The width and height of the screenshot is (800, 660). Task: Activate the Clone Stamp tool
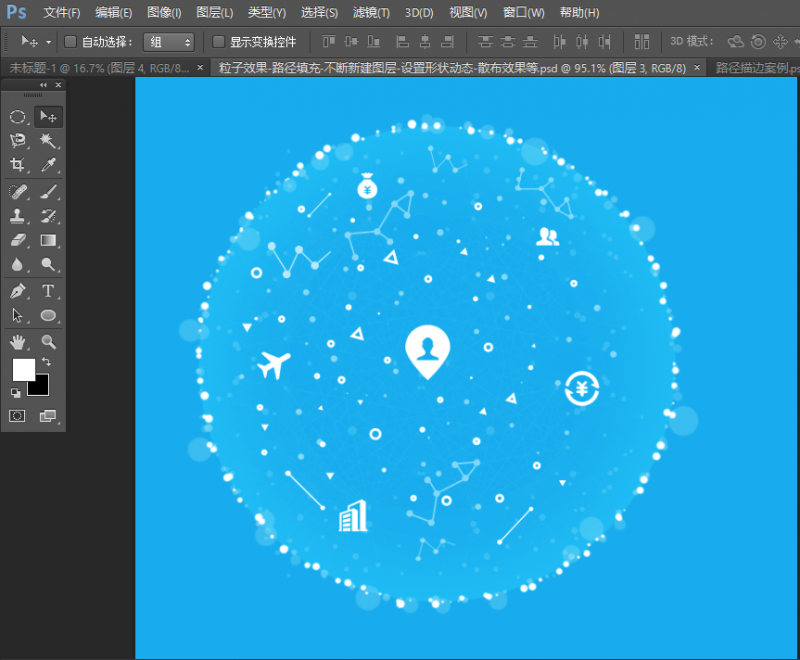(x=18, y=216)
